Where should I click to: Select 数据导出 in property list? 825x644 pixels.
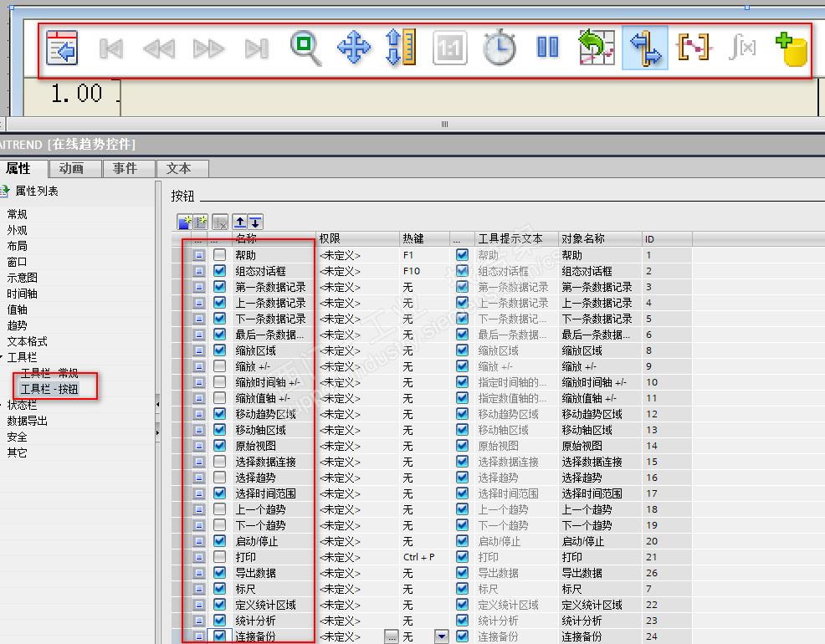pyautogui.click(x=28, y=421)
